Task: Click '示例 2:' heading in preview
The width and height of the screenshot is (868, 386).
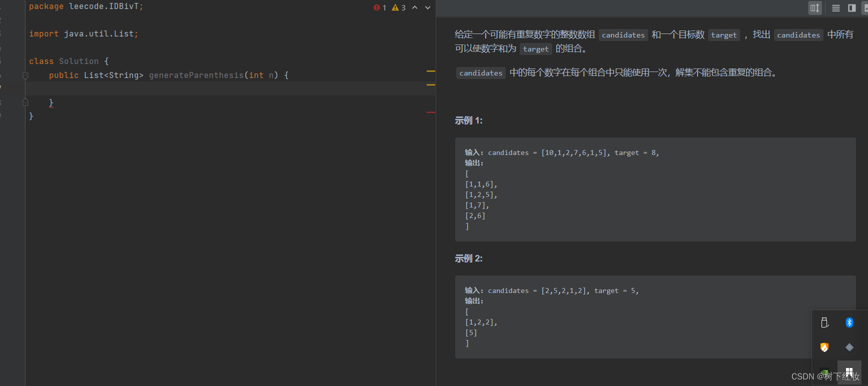Action: coord(469,258)
